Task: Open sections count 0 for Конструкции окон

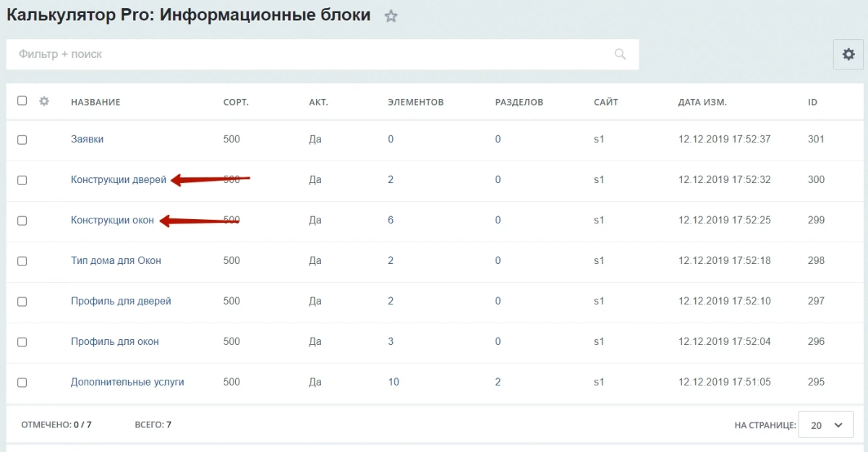Action: coord(498,220)
